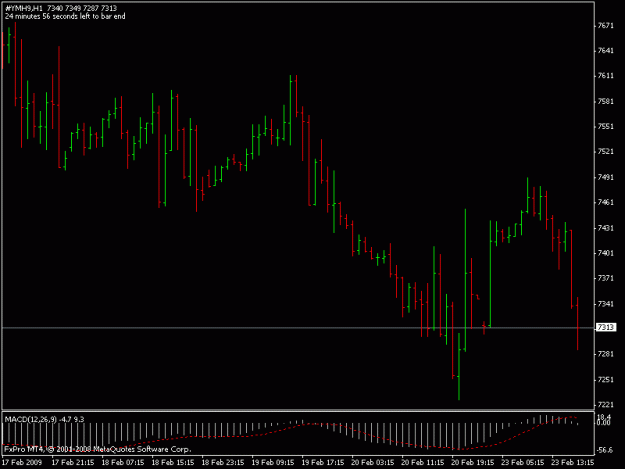Click the 19 Feb 17:15 time axis label

(322, 462)
